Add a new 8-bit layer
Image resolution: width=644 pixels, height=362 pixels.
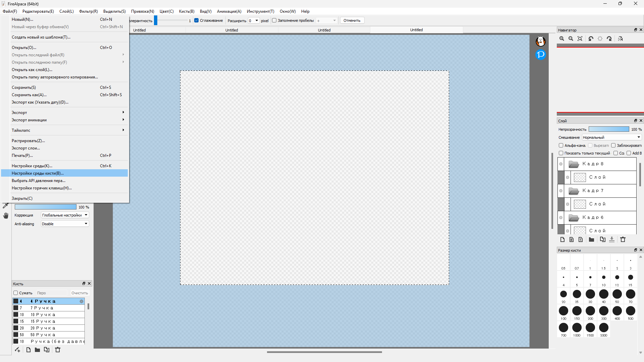click(572, 240)
